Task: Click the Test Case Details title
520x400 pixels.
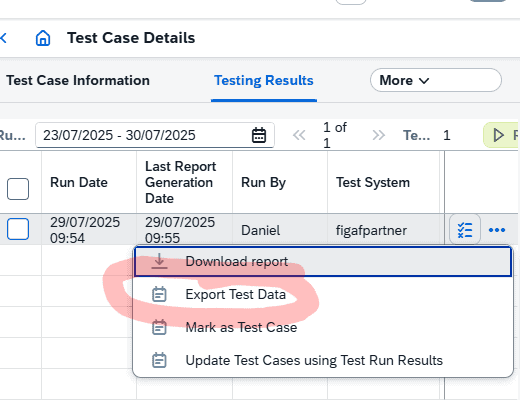Action: (x=131, y=38)
